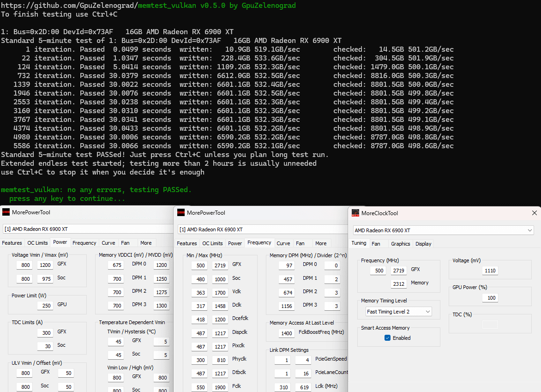
Task: Click the Voltage field showing 1110
Action: pos(490,271)
